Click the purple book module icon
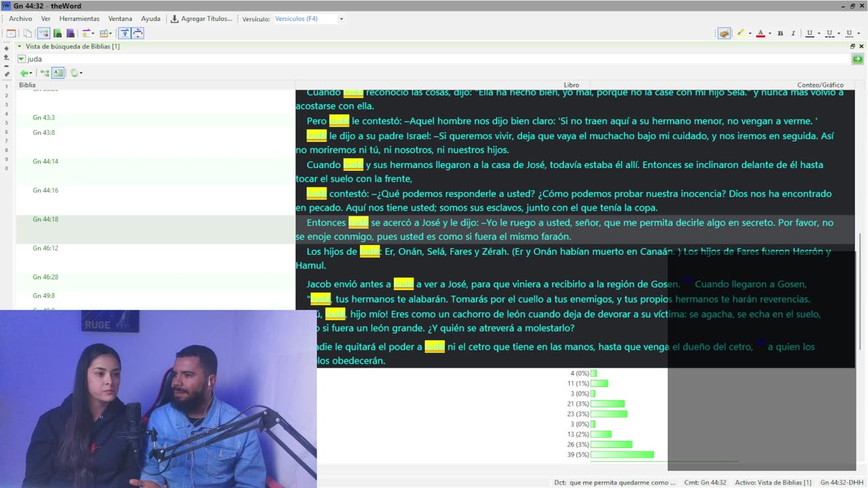This screenshot has height=488, width=868. pos(71,33)
